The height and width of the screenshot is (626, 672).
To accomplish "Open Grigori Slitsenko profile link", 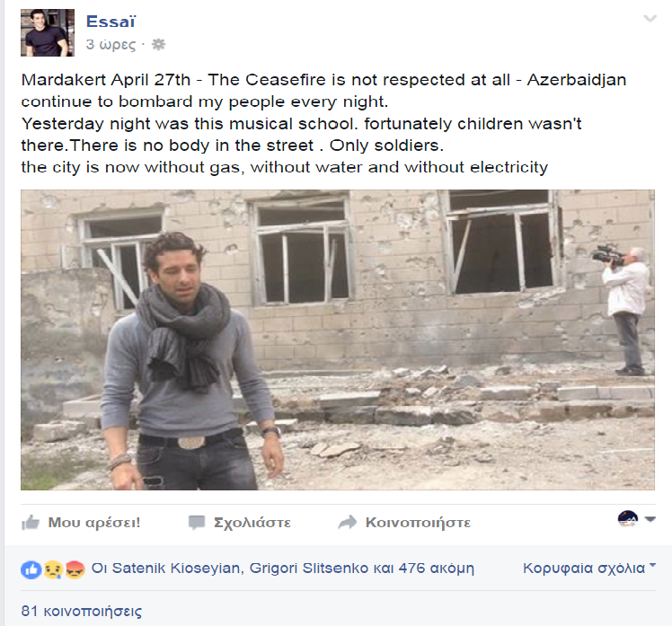I will click(x=308, y=569).
